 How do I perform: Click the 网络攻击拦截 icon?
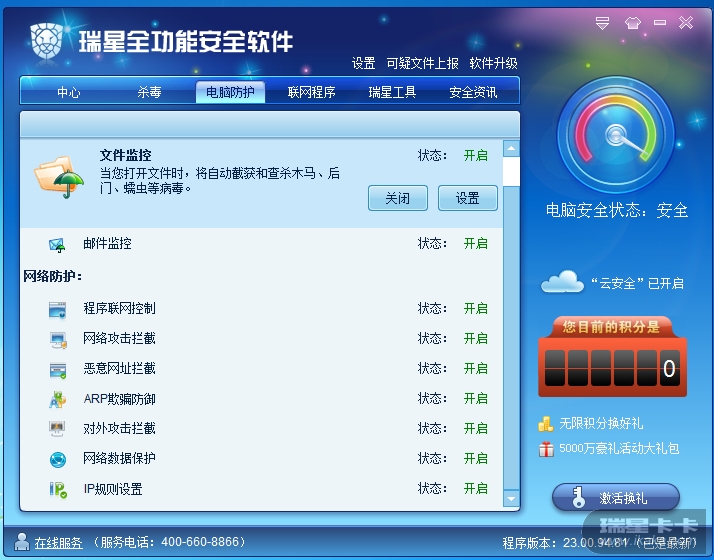58,340
